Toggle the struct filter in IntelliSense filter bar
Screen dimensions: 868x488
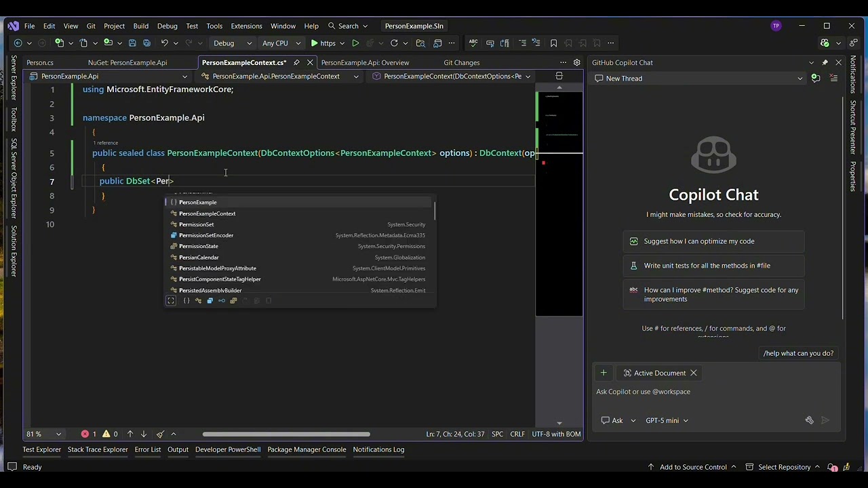click(x=210, y=301)
